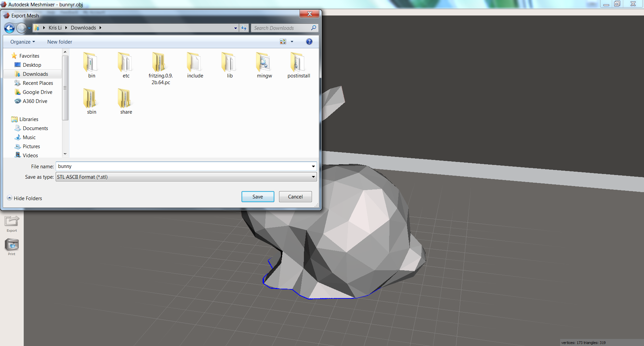The height and width of the screenshot is (346, 644).
Task: Change the folder view icon
Action: [x=283, y=41]
